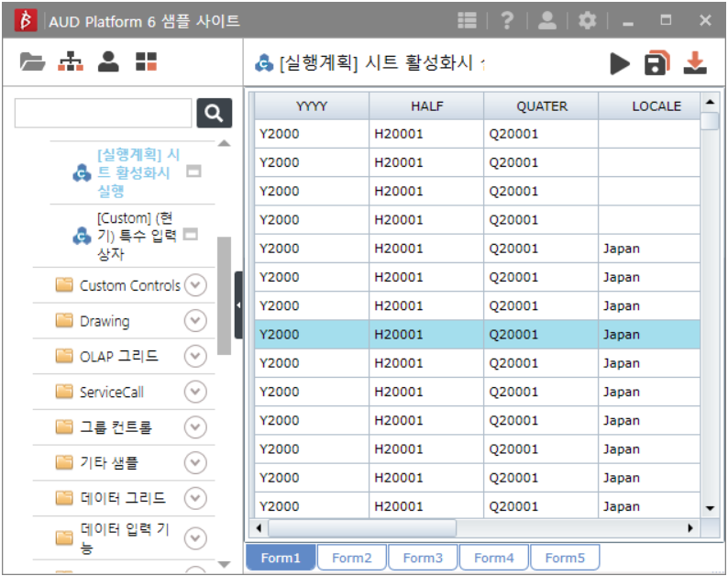728x576 pixels.
Task: Open the folder icon in the left toolbar
Action: 32,62
